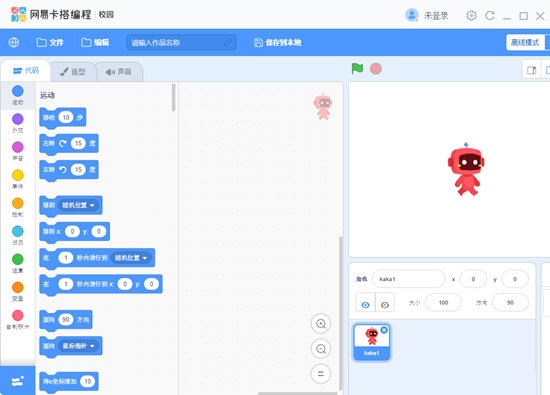The image size is (550, 395).
Task: Click the rotate counterclockwise arrow in 左转 block
Action: click(63, 170)
